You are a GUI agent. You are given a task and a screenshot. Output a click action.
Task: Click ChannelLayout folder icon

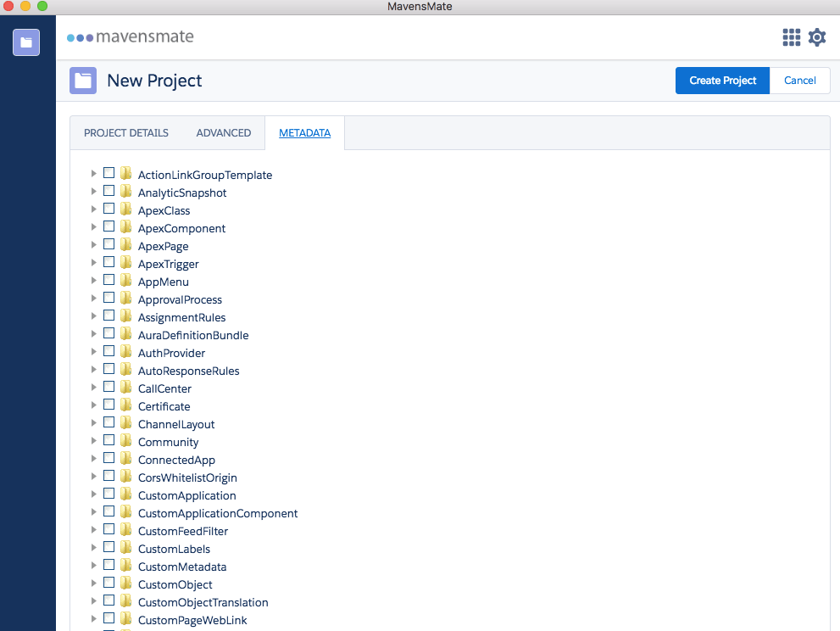(x=126, y=422)
